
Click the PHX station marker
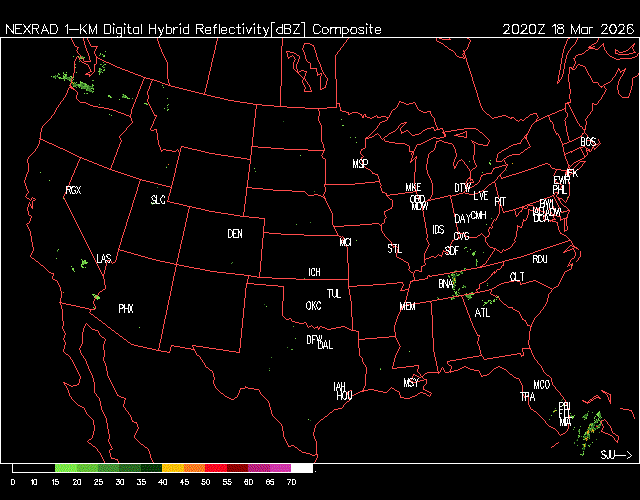126,309
